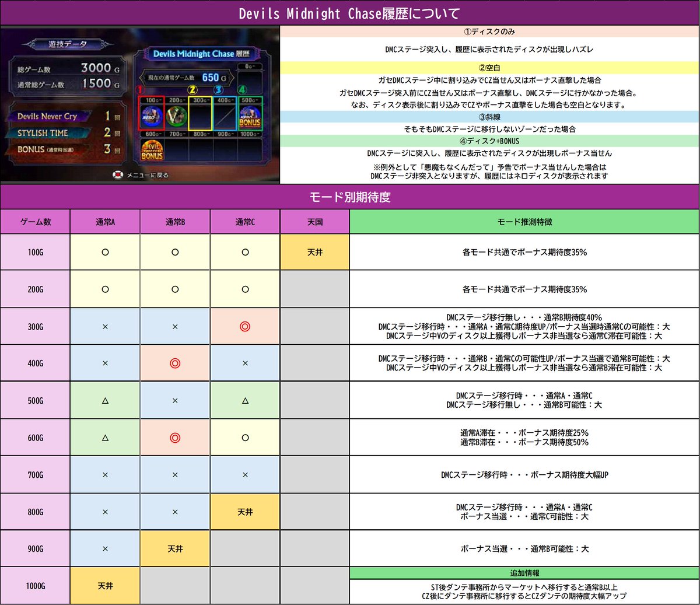Click the note ボーナス当選・・・通常B可能性:大 at 900G
The image size is (700, 605).
point(524,549)
